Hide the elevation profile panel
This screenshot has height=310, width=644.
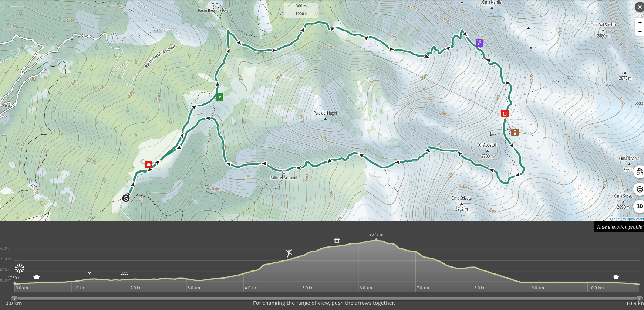point(619,227)
